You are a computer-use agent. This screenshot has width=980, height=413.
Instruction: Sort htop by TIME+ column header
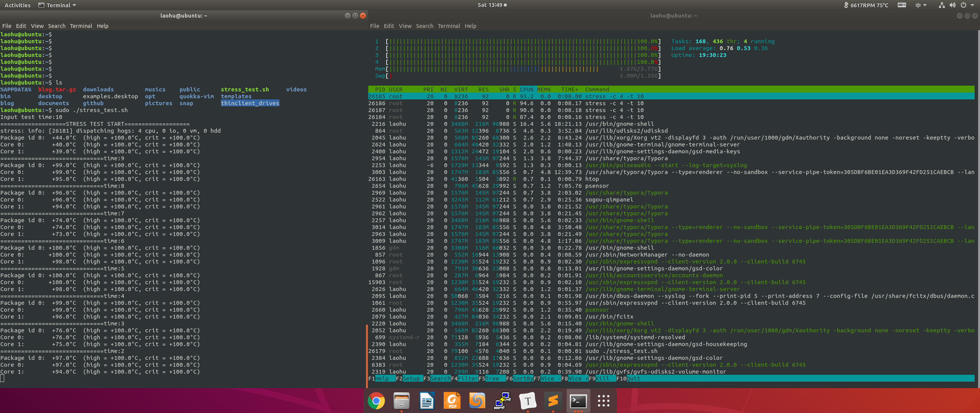(570, 89)
